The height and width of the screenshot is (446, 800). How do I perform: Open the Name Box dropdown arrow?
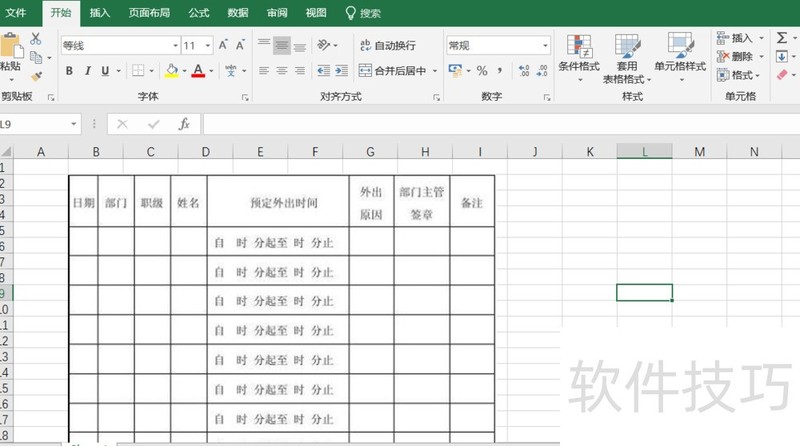point(73,124)
